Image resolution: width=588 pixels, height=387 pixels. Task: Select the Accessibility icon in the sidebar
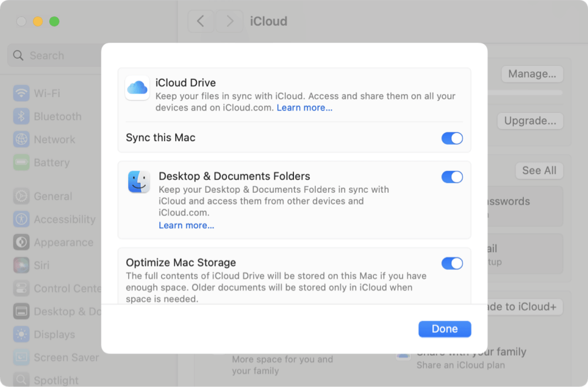[20, 219]
